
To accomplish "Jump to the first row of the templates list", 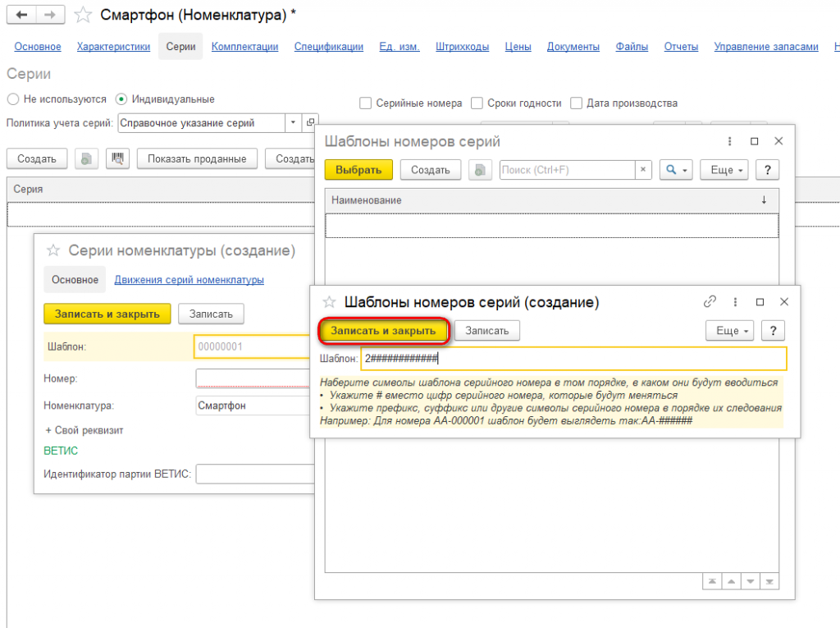I will [x=712, y=581].
